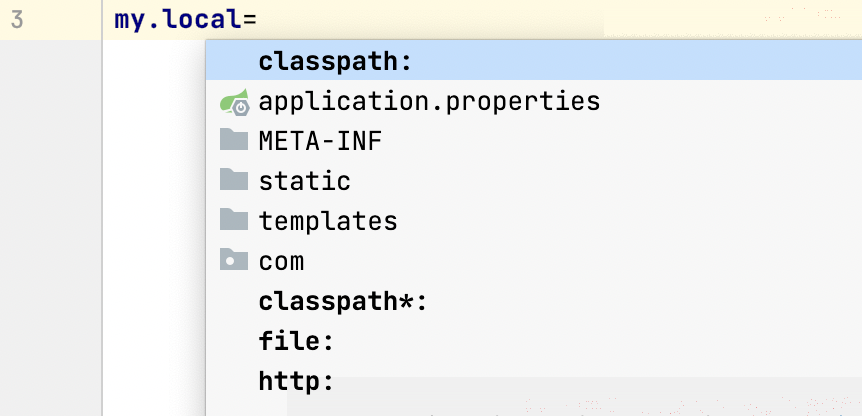Click the folder icon next to META-INF

pyautogui.click(x=234, y=140)
